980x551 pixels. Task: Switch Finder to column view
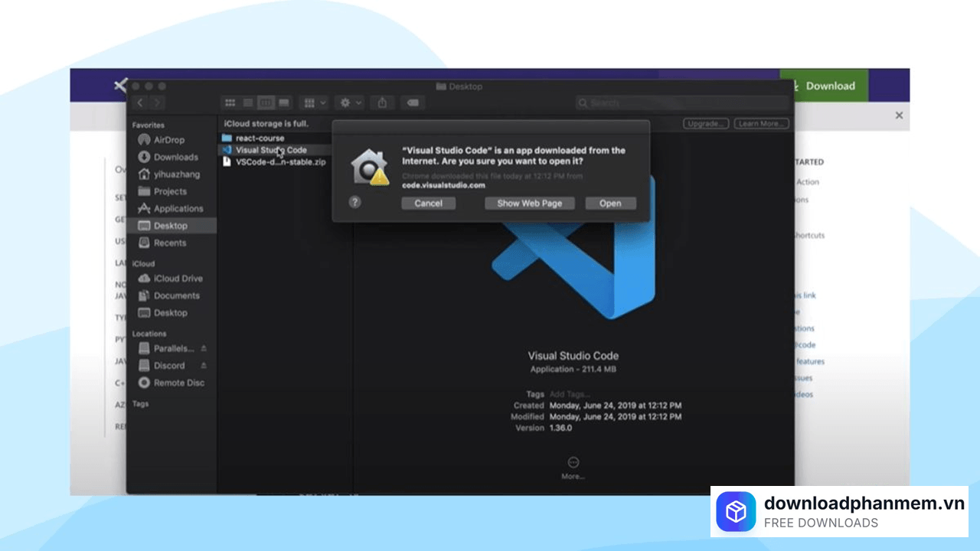click(266, 103)
